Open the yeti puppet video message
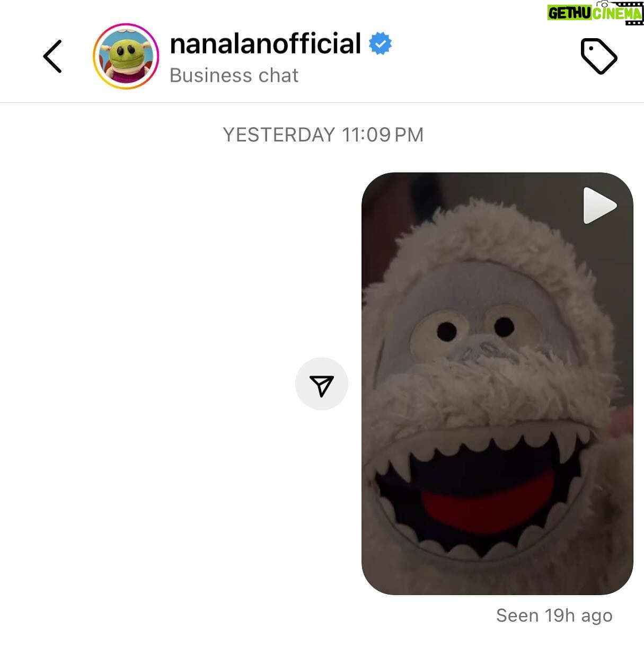Viewport: 644px width, 657px height. 497,384
